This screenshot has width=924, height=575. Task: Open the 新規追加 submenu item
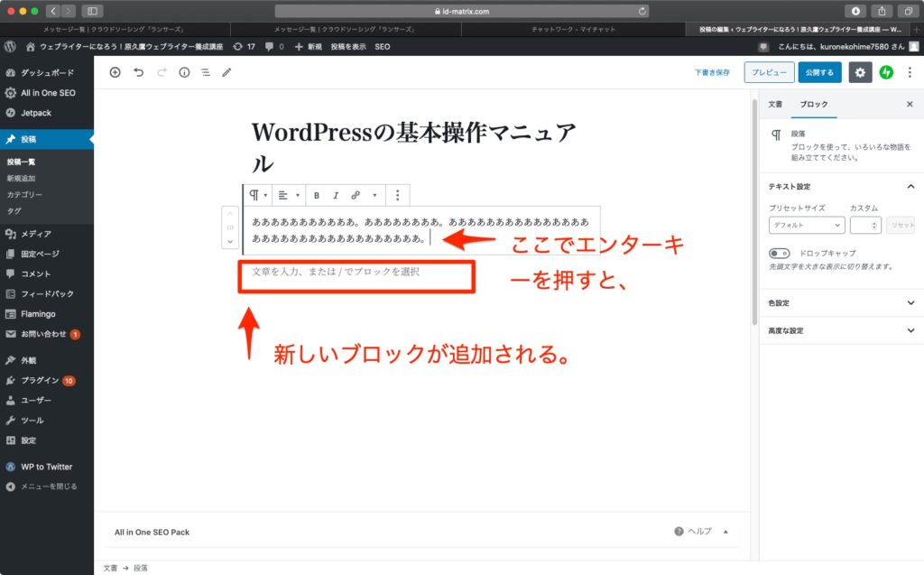pyautogui.click(x=22, y=178)
